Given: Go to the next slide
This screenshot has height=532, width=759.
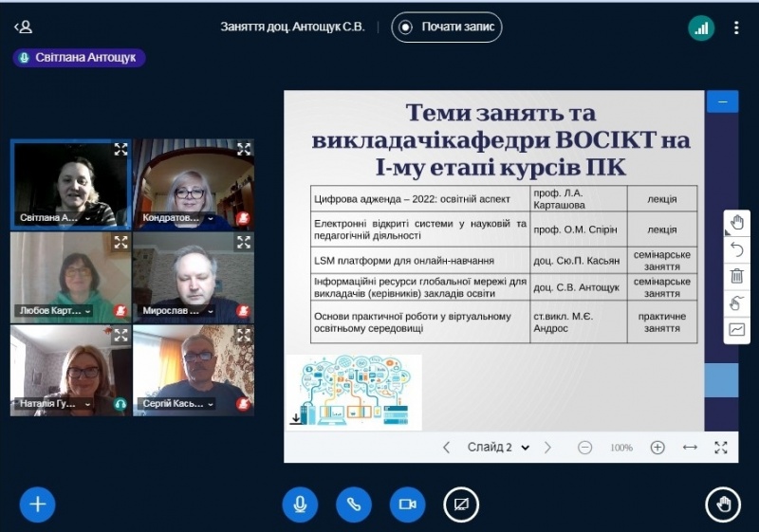Looking at the screenshot, I should (x=547, y=448).
